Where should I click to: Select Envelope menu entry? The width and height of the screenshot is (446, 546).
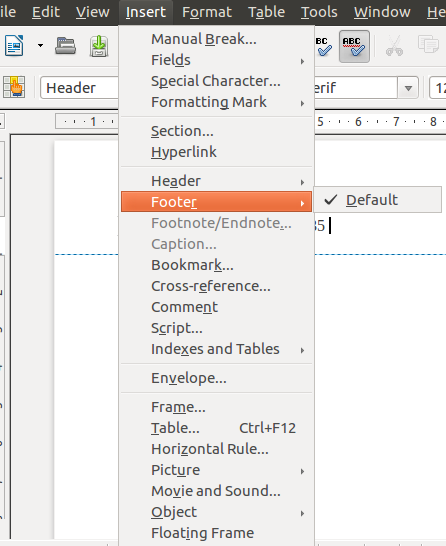coord(216,378)
